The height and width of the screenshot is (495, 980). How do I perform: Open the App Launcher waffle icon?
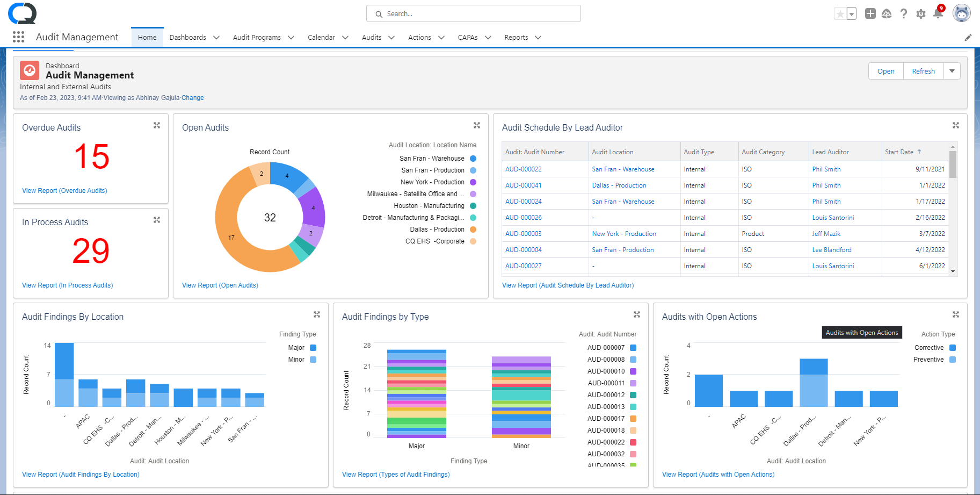(x=19, y=37)
